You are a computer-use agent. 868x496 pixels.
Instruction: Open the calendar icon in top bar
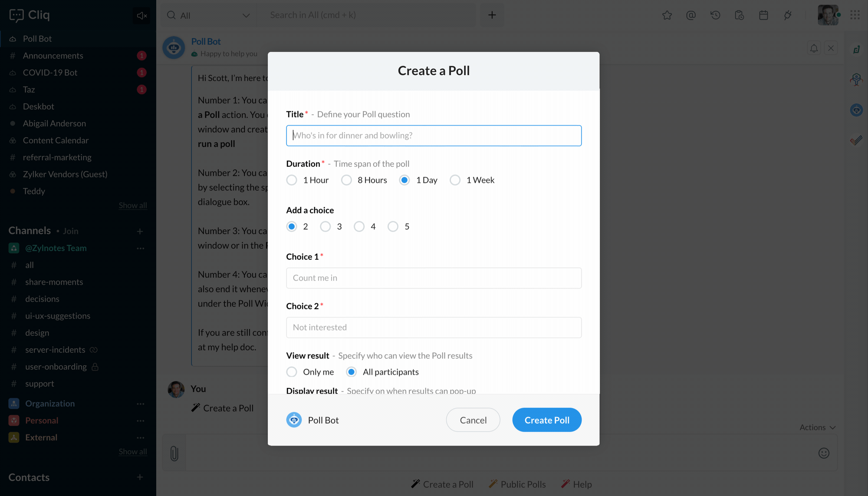[x=763, y=16]
